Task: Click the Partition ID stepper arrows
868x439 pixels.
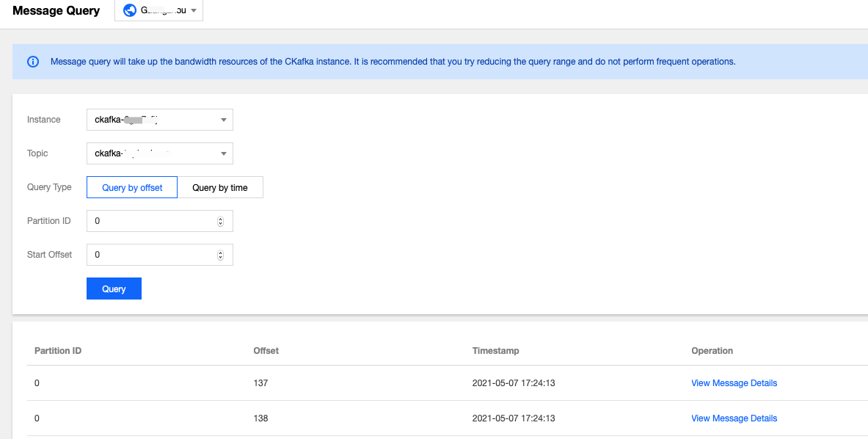Action: click(220, 221)
